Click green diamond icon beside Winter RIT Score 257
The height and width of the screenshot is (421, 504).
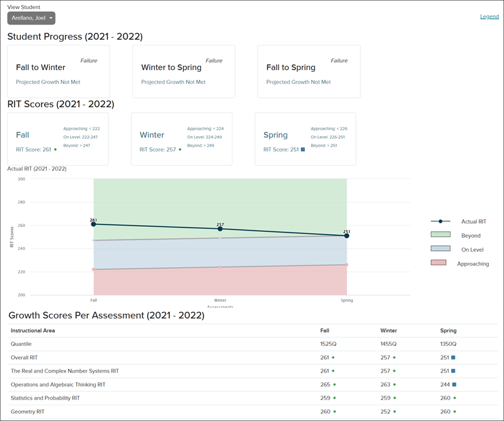180,150
